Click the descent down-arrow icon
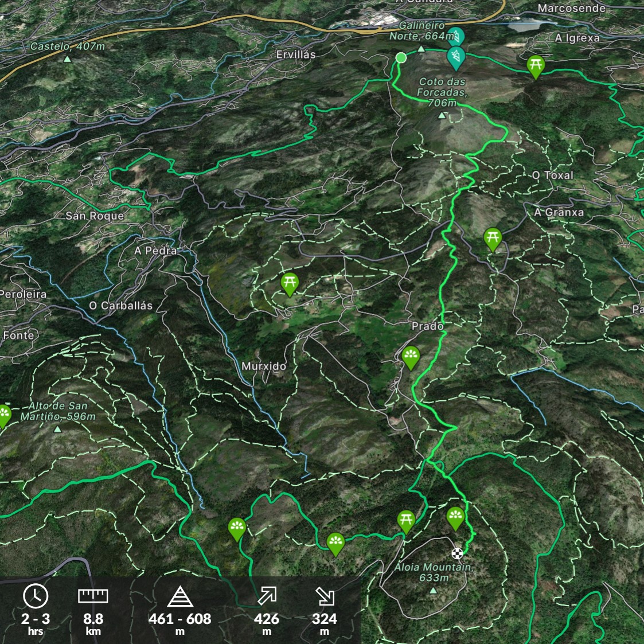 tap(325, 596)
